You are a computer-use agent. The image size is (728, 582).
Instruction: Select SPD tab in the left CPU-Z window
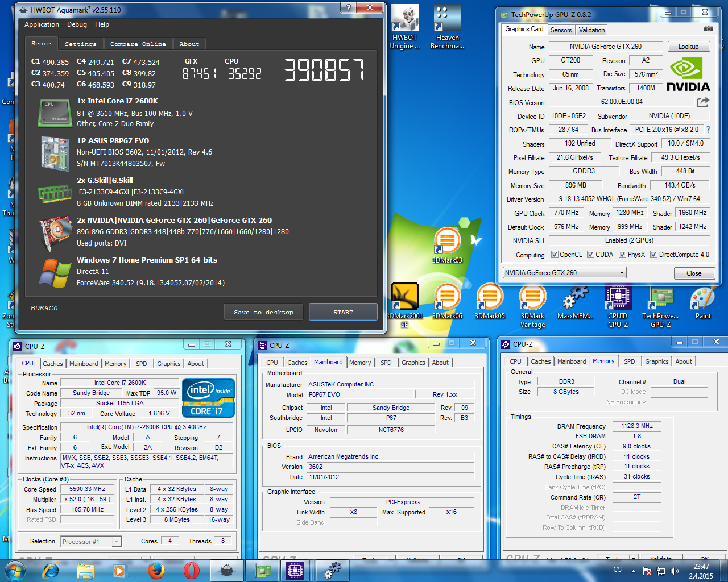pyautogui.click(x=142, y=364)
